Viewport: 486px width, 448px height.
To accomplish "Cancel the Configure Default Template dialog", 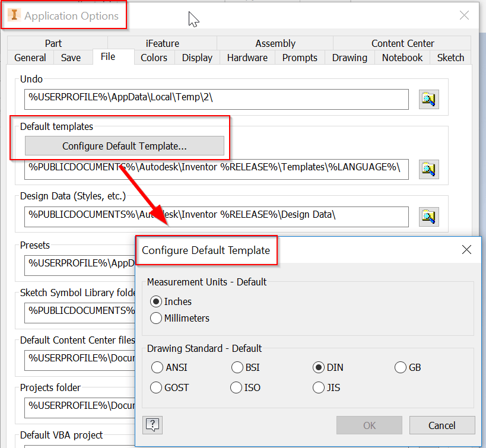I will (442, 425).
